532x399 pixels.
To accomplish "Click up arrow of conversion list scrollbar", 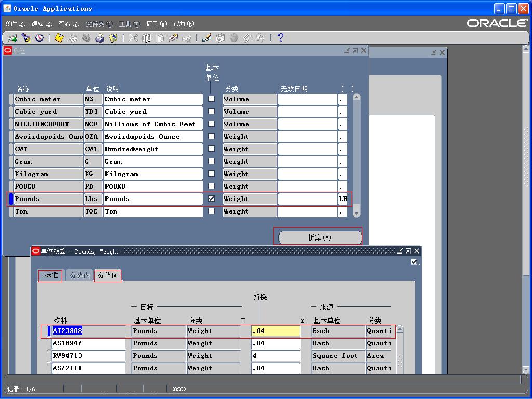I will click(400, 329).
